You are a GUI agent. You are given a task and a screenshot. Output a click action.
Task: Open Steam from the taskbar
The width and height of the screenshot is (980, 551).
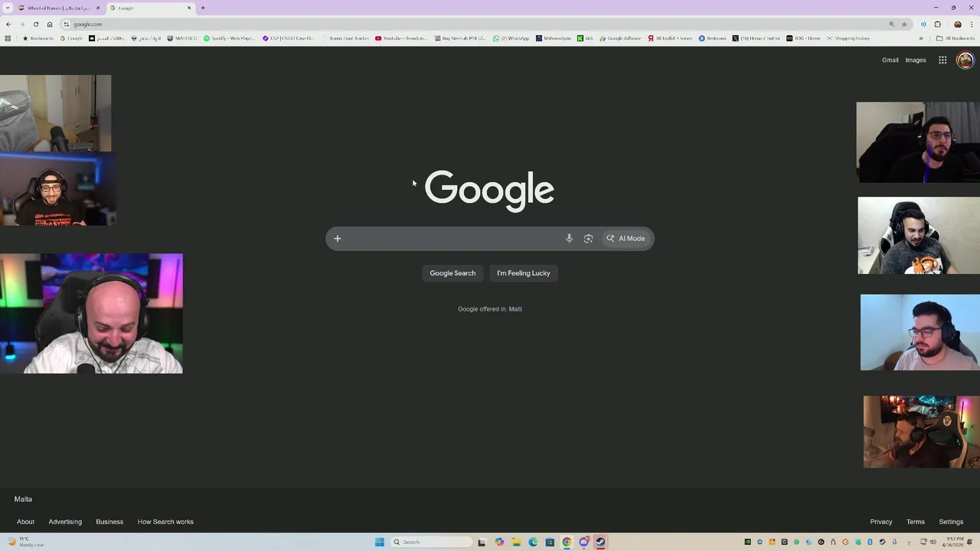coord(600,543)
